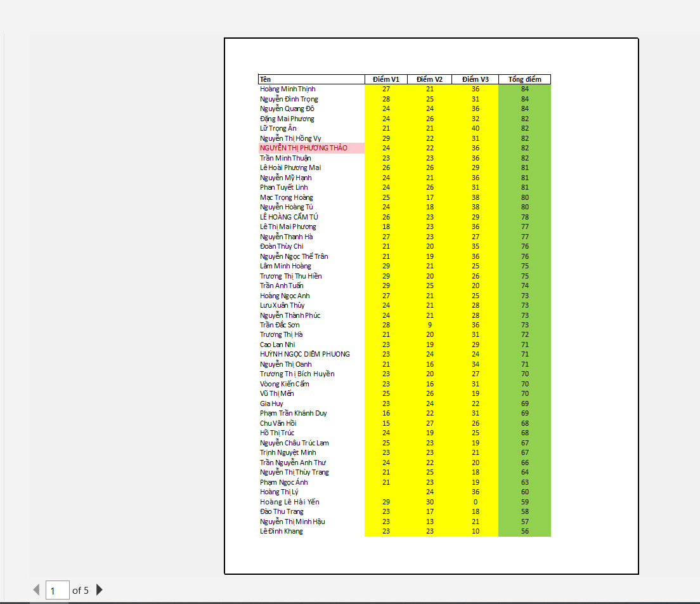Select the name 'Trần Anh Tuấn'

[282, 286]
